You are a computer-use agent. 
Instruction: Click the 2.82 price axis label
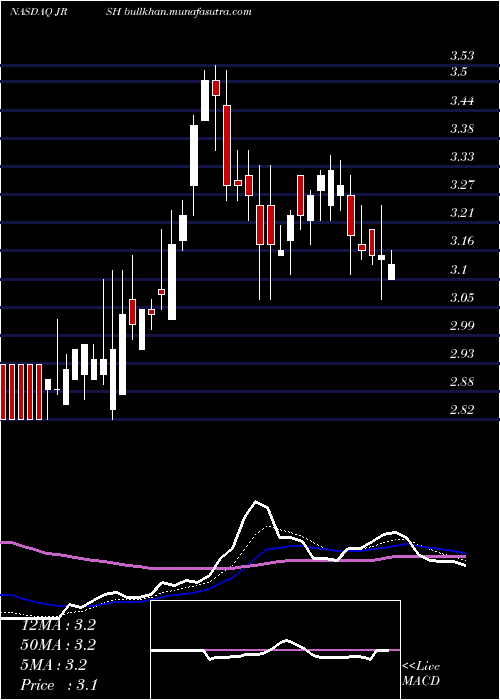tap(462, 410)
